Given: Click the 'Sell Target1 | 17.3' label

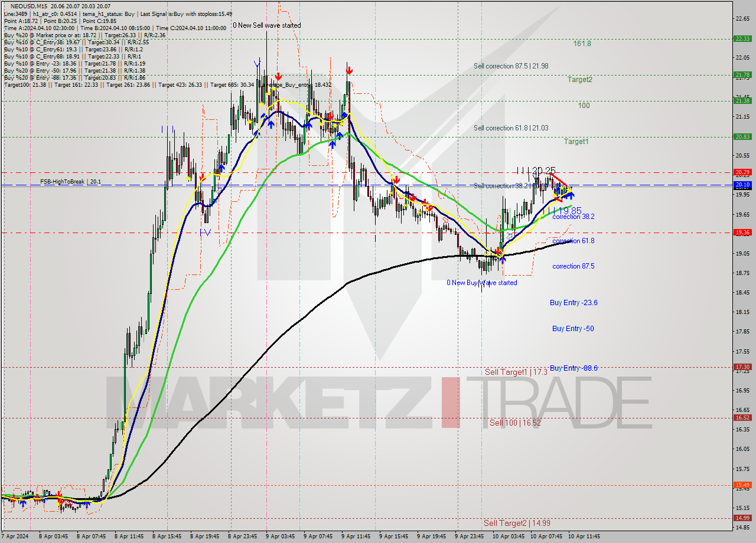Looking at the screenshot, I should (x=516, y=372).
